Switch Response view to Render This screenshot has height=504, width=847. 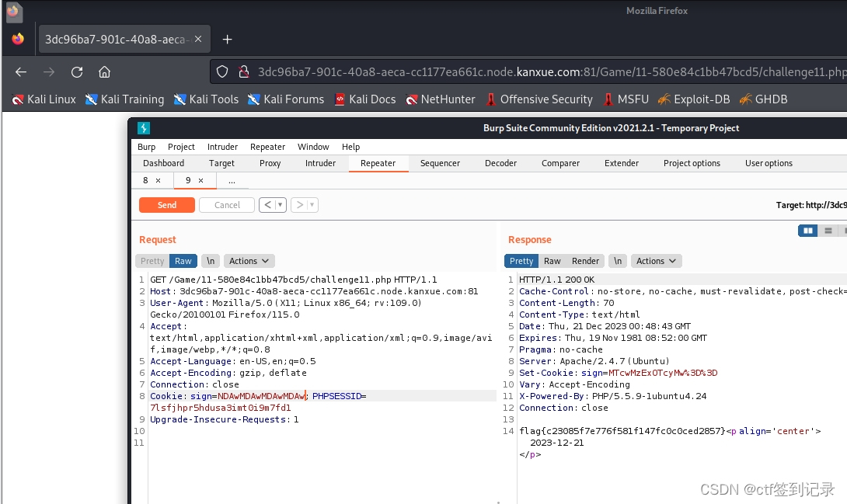(x=586, y=261)
